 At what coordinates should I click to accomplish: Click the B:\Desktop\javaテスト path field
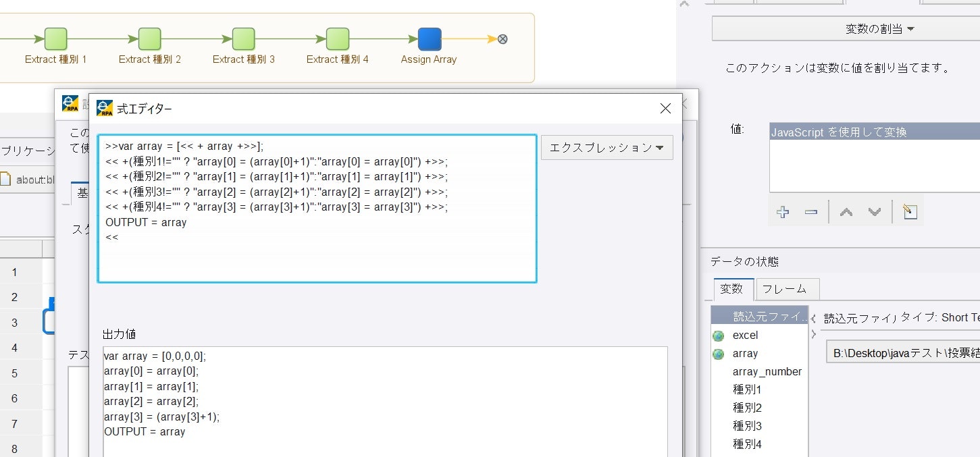[903, 352]
